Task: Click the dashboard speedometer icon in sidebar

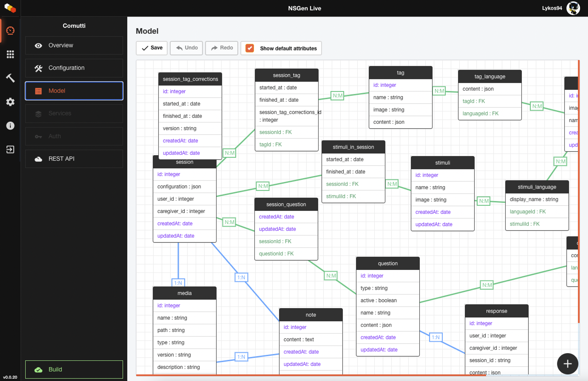Action: coord(10,31)
